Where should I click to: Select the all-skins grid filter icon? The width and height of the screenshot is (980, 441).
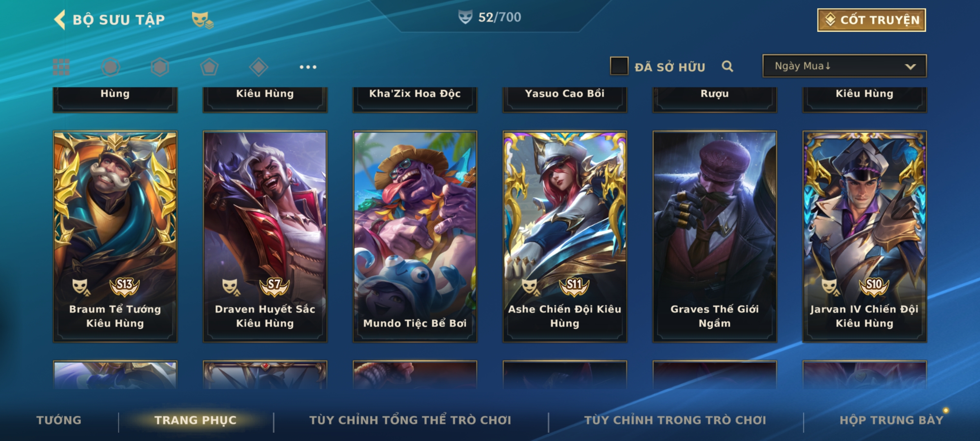[61, 67]
